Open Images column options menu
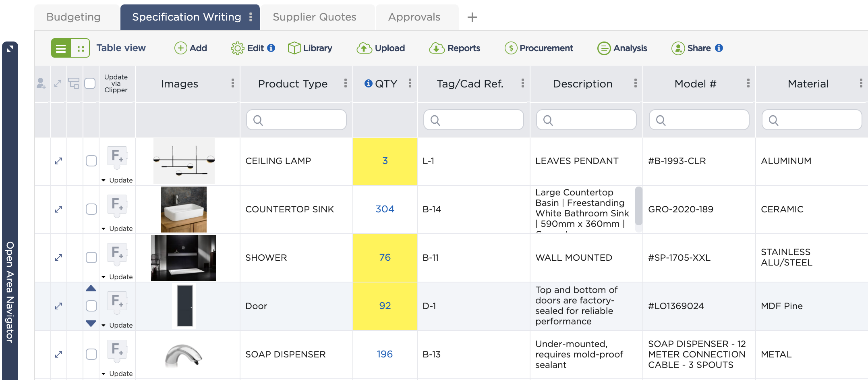 [x=233, y=83]
